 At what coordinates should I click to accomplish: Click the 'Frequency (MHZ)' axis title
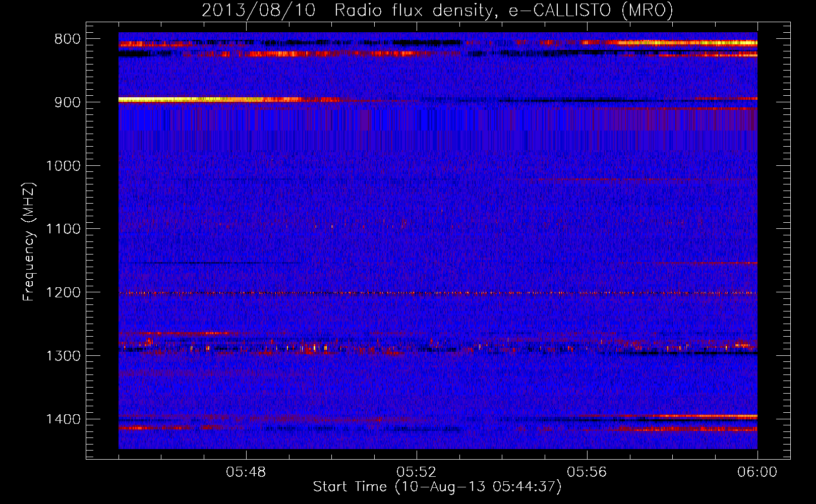pos(29,242)
